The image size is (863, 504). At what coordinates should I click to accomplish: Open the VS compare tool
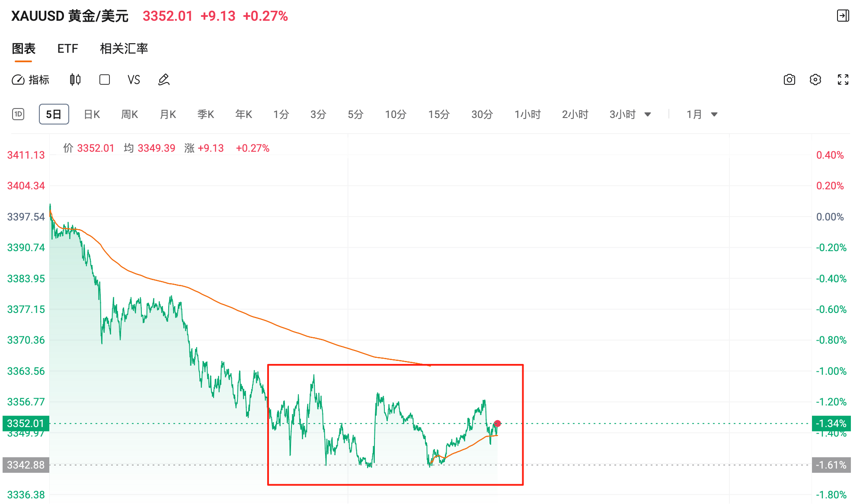[134, 80]
